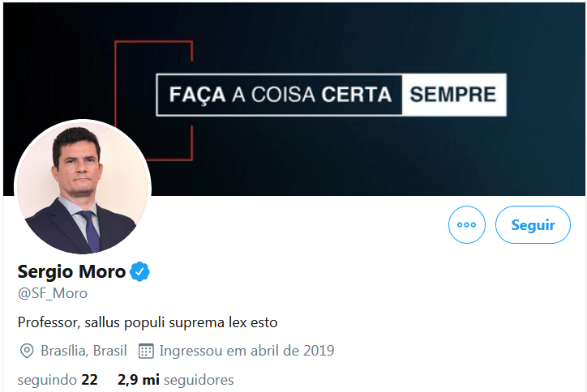Open the seguindo 22 list
Screen dimensions: 587x392
pos(57,379)
